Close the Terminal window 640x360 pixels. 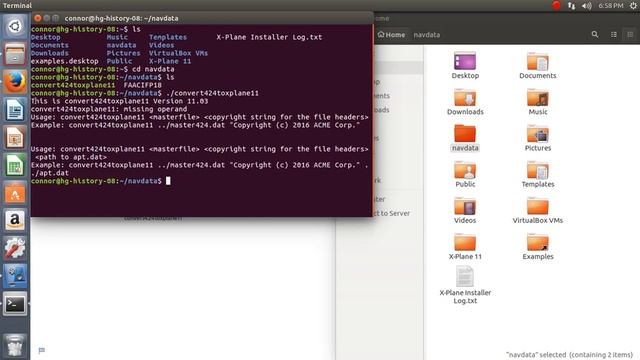click(x=38, y=18)
